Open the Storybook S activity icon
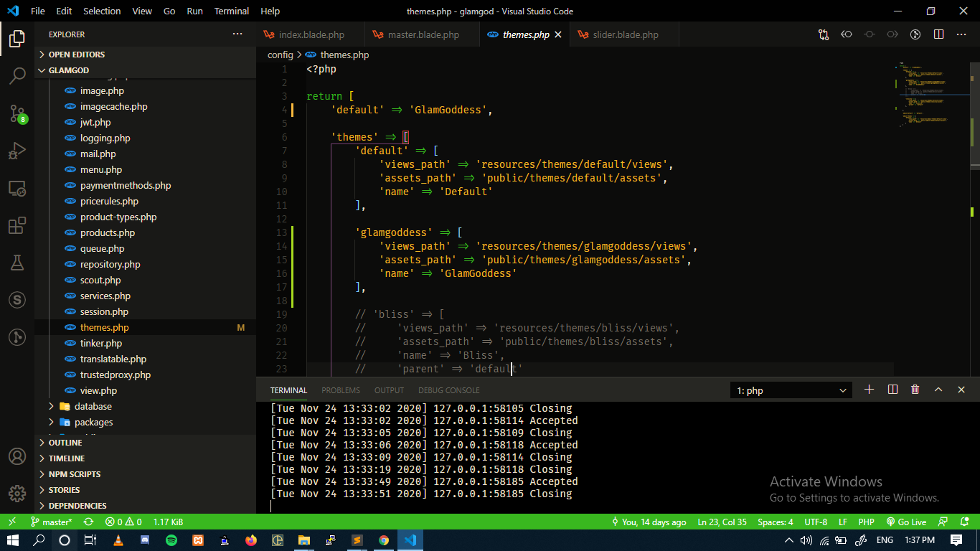This screenshot has width=980, height=551. coord(17,300)
